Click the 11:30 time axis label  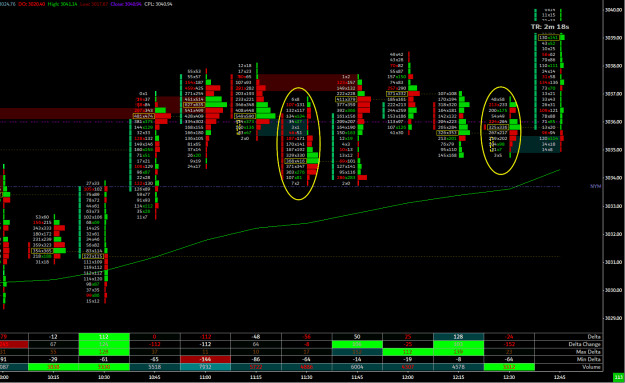click(307, 377)
